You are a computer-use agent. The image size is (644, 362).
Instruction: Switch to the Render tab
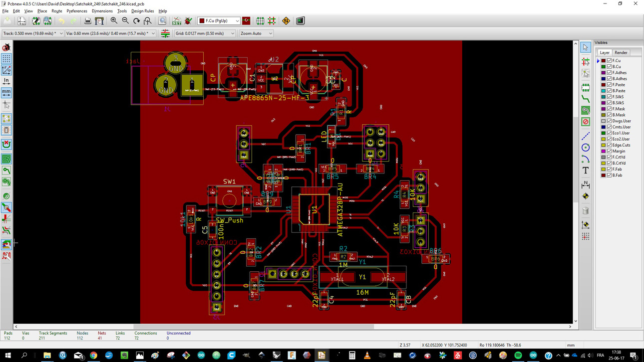point(621,52)
